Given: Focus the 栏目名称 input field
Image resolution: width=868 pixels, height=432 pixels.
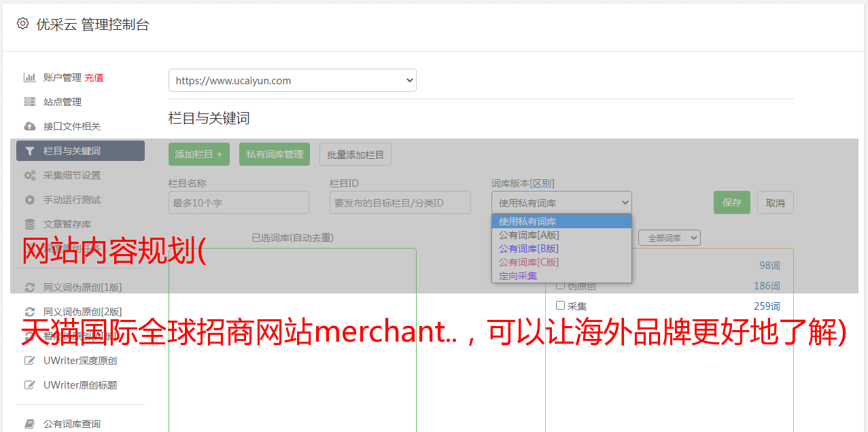Looking at the screenshot, I should click(239, 202).
